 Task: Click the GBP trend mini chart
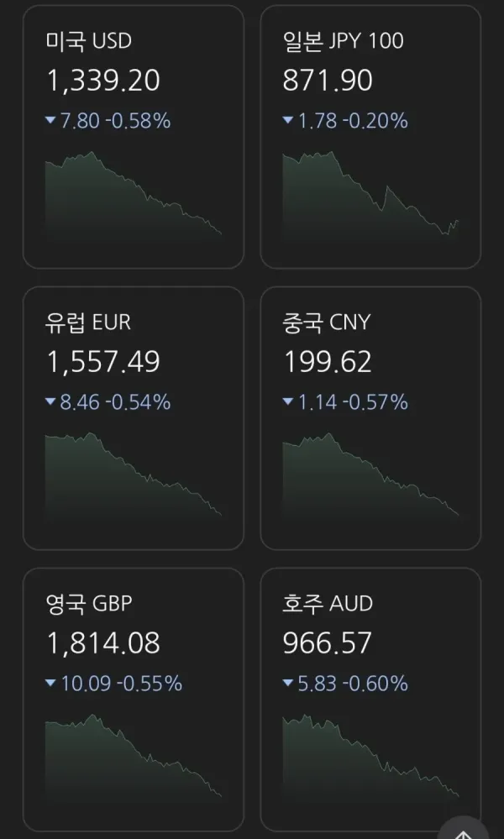134,759
